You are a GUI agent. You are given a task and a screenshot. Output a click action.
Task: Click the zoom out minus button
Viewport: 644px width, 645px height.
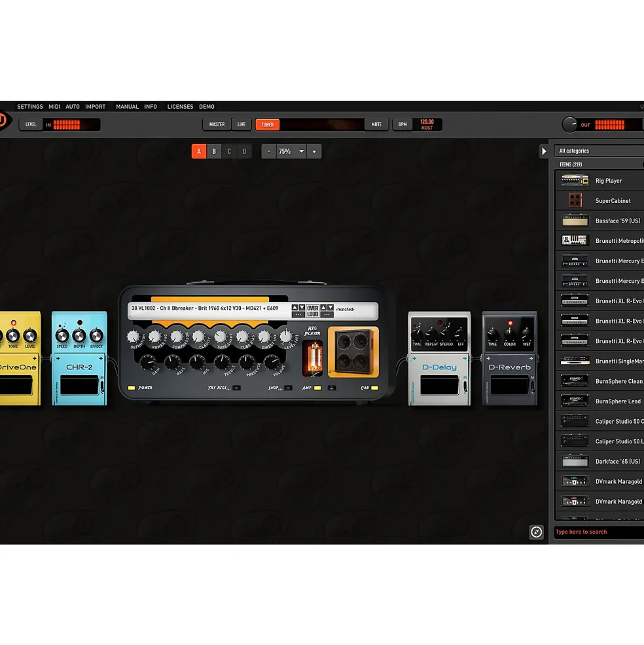269,151
